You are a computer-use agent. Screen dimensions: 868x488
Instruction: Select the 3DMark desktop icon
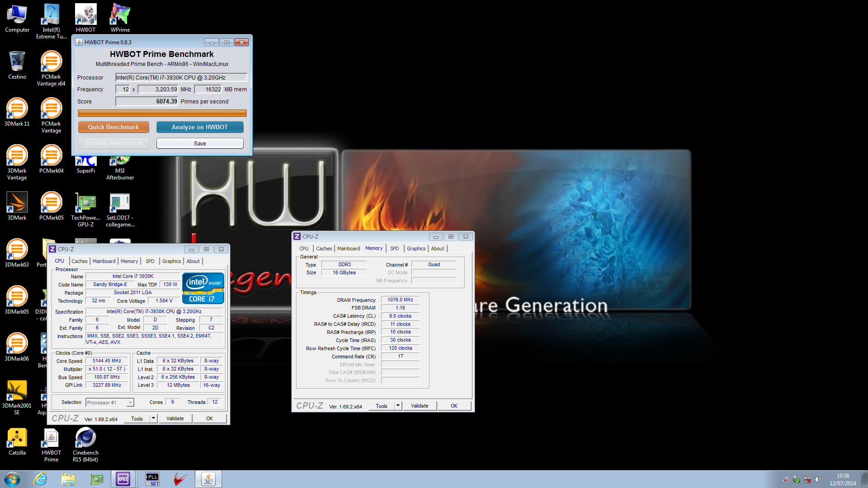pyautogui.click(x=17, y=206)
